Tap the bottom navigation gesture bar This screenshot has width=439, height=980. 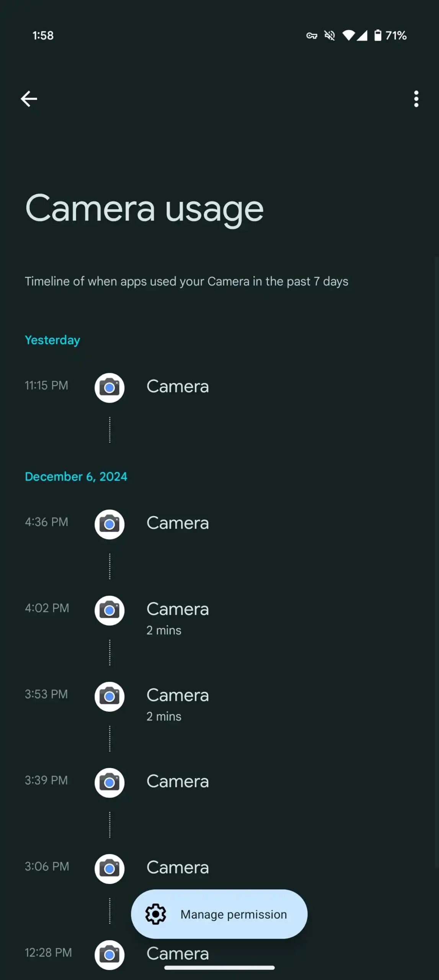(219, 967)
